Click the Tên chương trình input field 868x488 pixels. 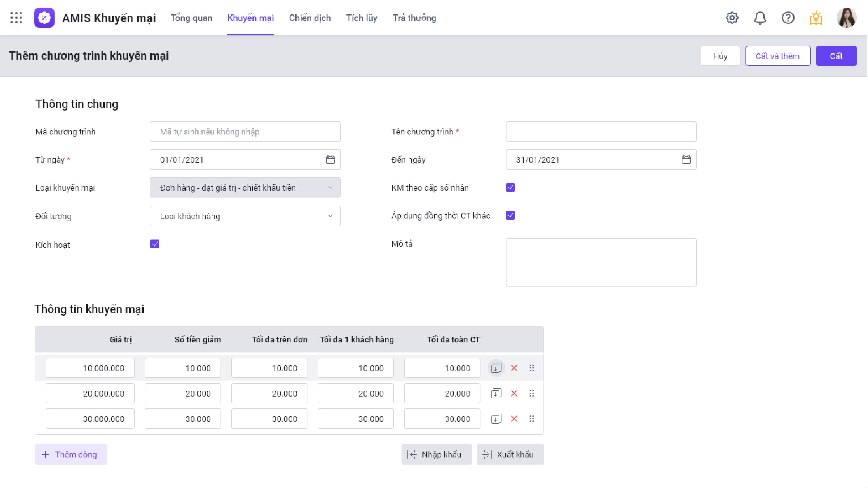(601, 132)
